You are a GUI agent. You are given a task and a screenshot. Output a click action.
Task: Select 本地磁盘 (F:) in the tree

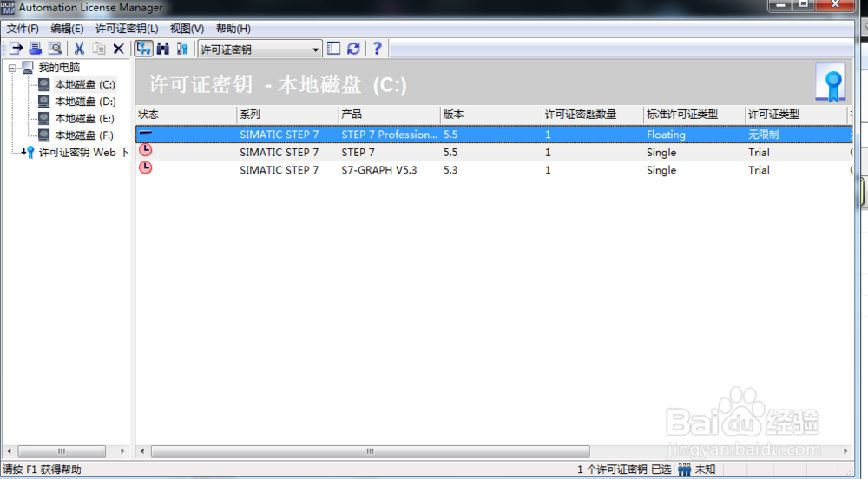[83, 135]
